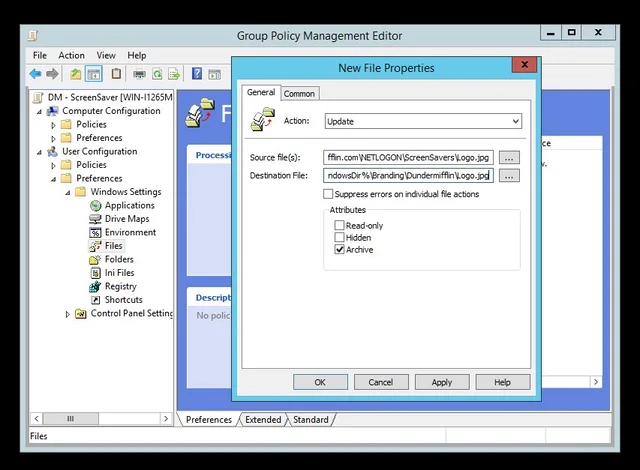Click the OK button

[x=320, y=382]
